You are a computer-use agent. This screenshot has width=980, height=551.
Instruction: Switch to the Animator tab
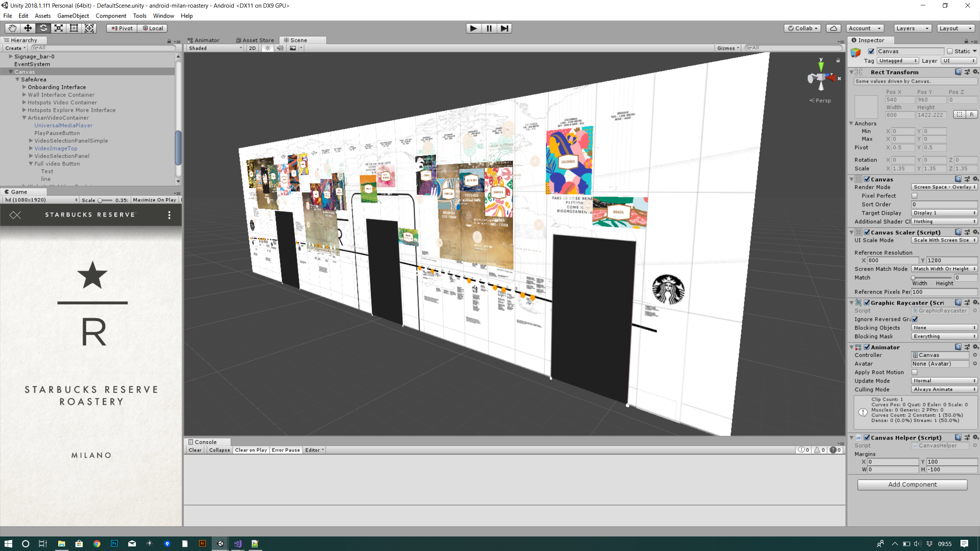coord(204,40)
